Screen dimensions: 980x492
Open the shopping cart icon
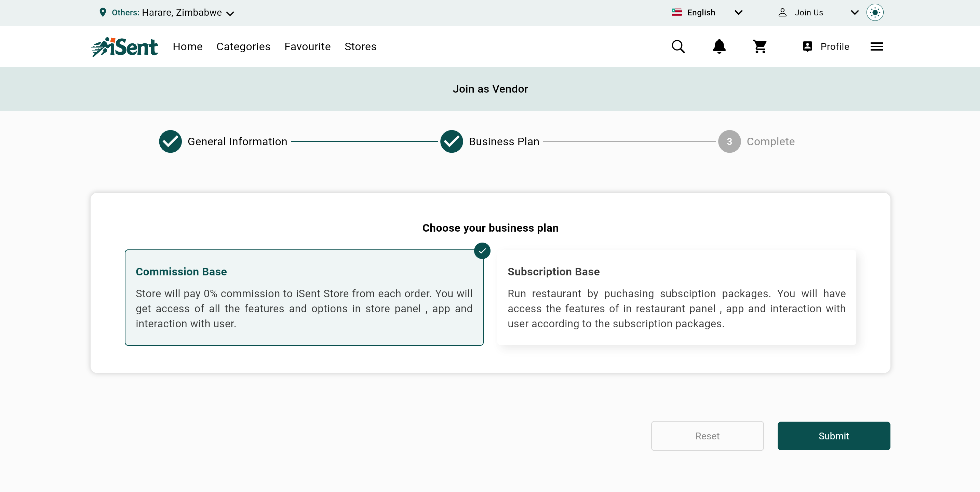coord(760,46)
